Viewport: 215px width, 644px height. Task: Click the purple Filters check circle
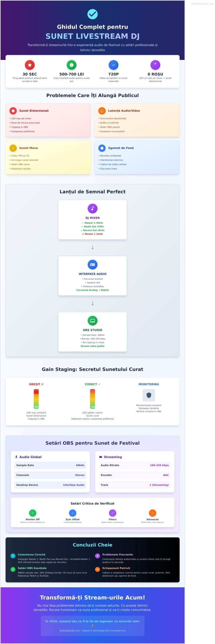(x=112, y=513)
